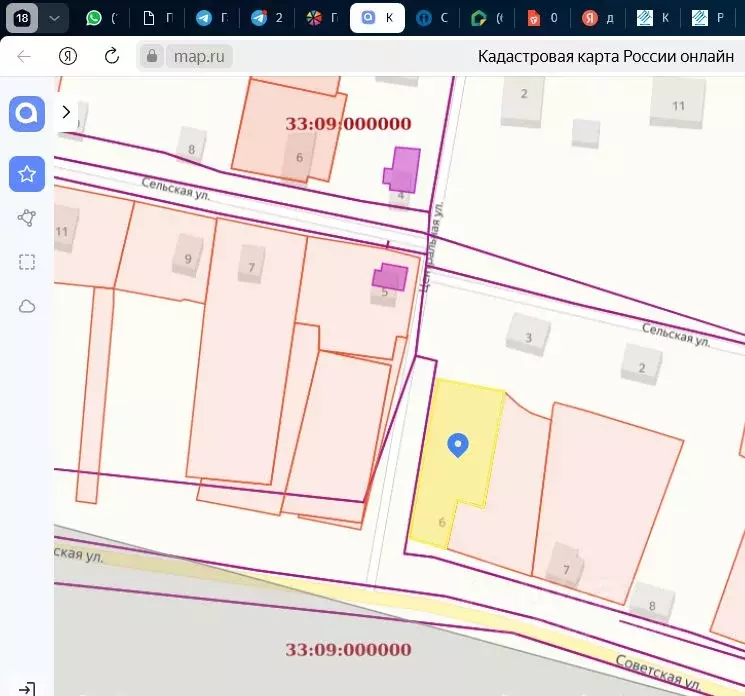Reload the page with refresh icon
The width and height of the screenshot is (745, 696).
pyautogui.click(x=112, y=56)
